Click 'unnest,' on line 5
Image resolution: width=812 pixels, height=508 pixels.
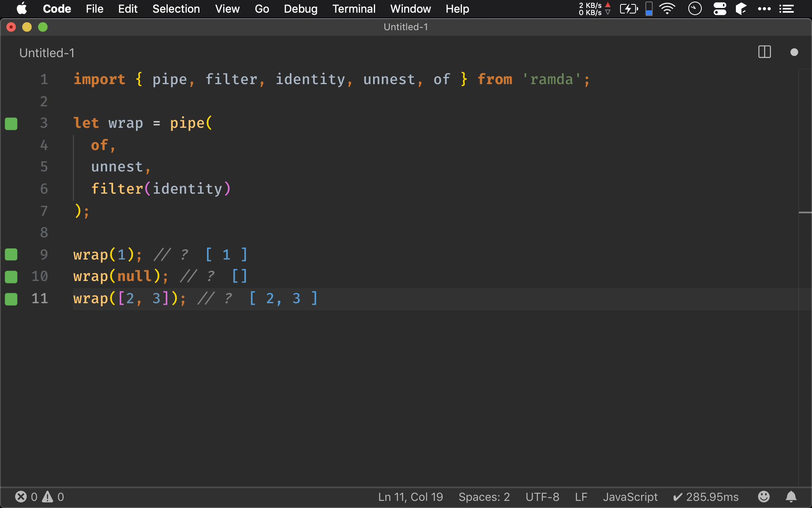point(121,167)
